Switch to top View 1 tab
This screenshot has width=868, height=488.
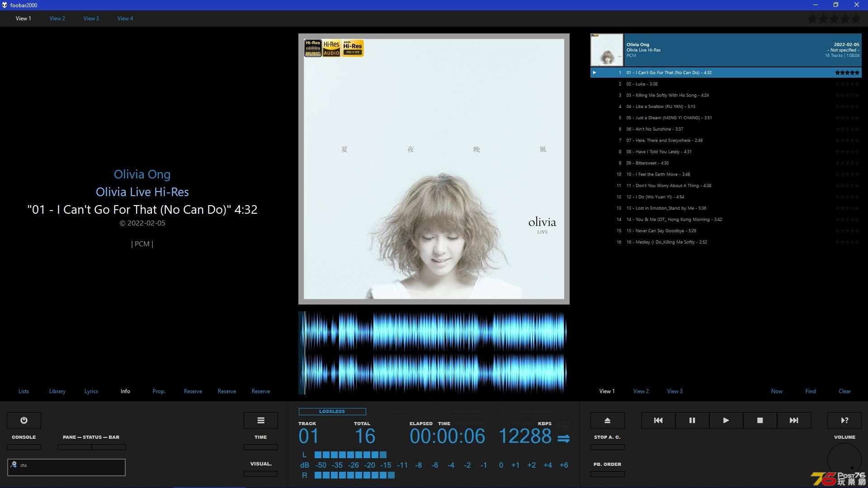click(x=24, y=19)
